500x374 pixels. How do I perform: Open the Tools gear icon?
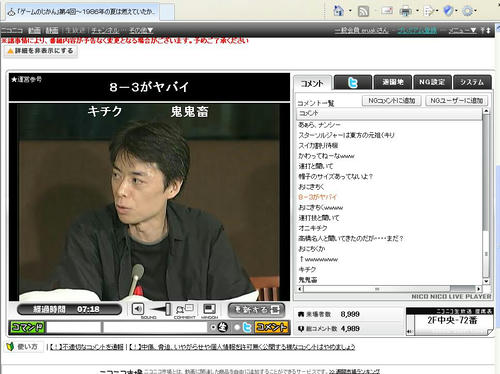[x=468, y=11]
